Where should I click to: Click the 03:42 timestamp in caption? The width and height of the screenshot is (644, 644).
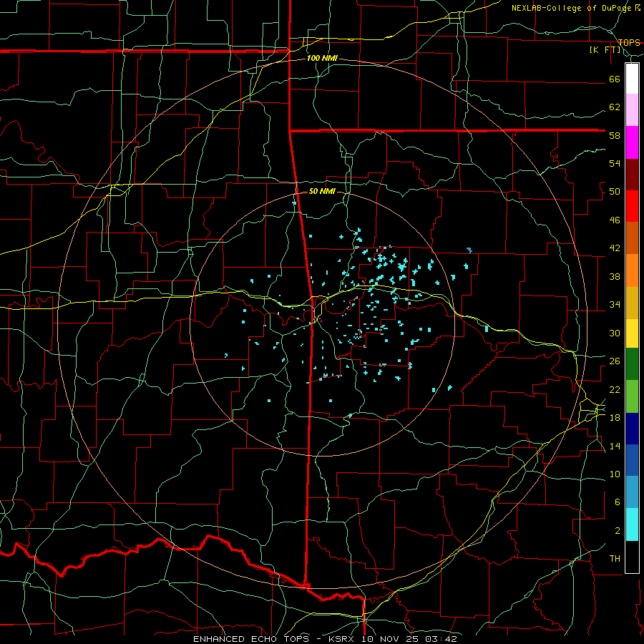pos(441,639)
